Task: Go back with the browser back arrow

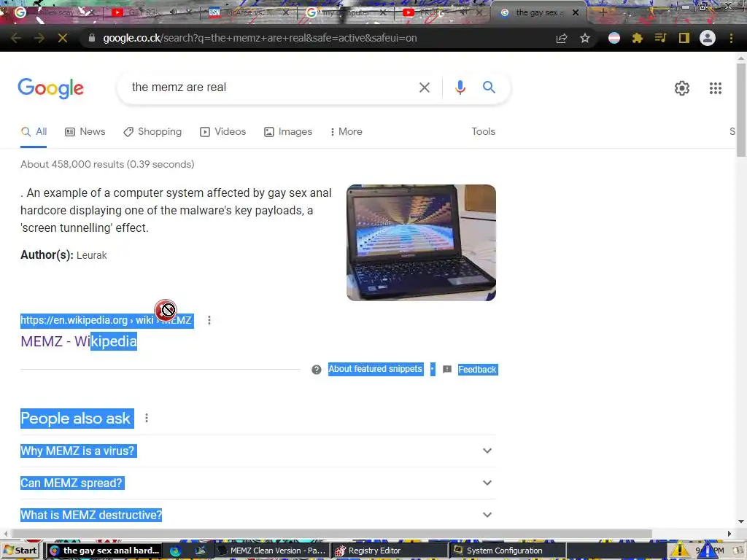Action: [16, 38]
